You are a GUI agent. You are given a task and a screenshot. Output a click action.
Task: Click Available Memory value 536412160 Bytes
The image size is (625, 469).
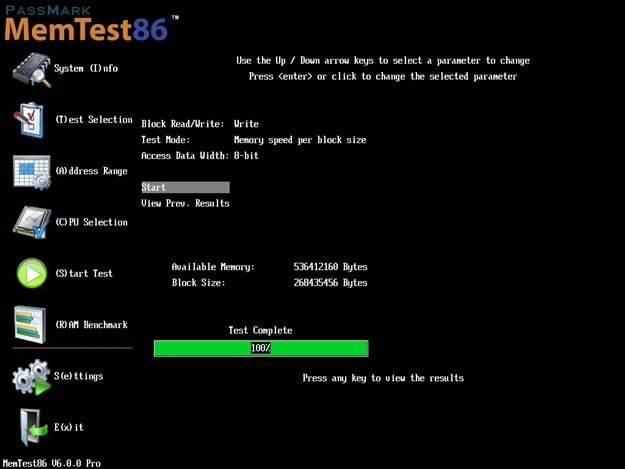330,267
